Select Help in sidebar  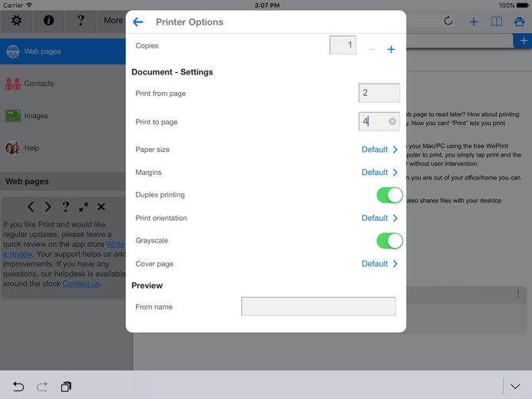(x=63, y=148)
